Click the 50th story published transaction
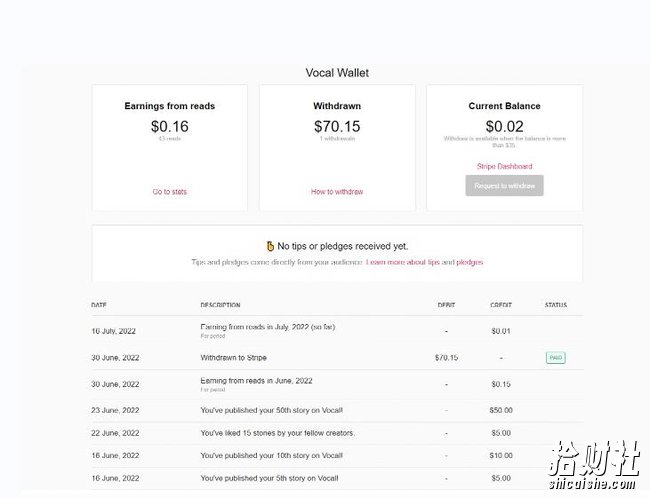650x498 pixels. coord(337,410)
